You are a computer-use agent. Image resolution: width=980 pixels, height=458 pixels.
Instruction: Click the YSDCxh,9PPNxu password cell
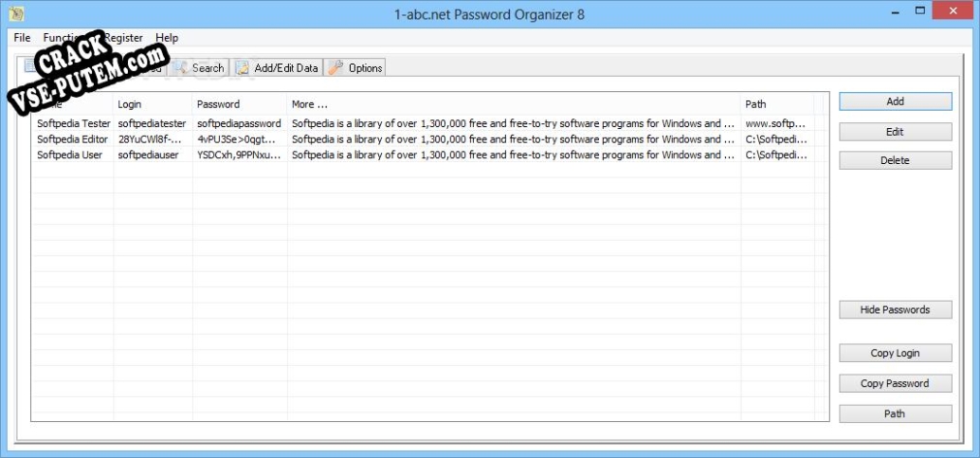click(x=238, y=154)
